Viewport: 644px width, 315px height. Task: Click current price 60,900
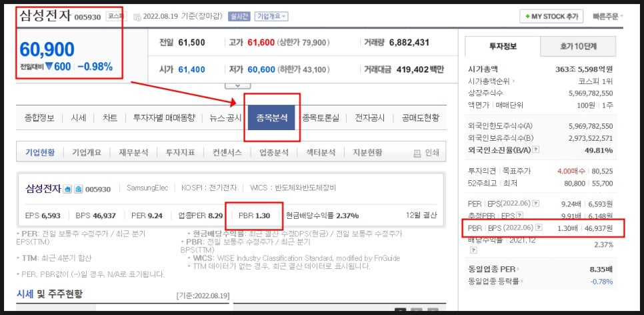(x=47, y=49)
